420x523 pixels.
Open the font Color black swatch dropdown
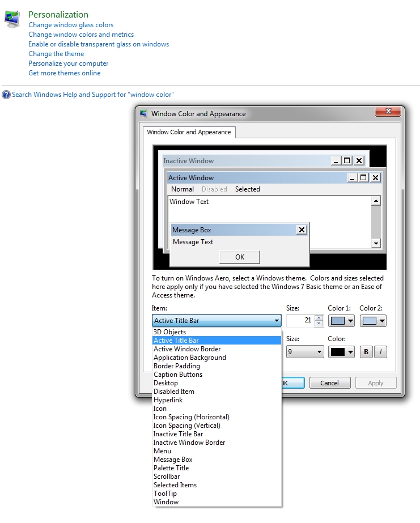[x=341, y=352]
